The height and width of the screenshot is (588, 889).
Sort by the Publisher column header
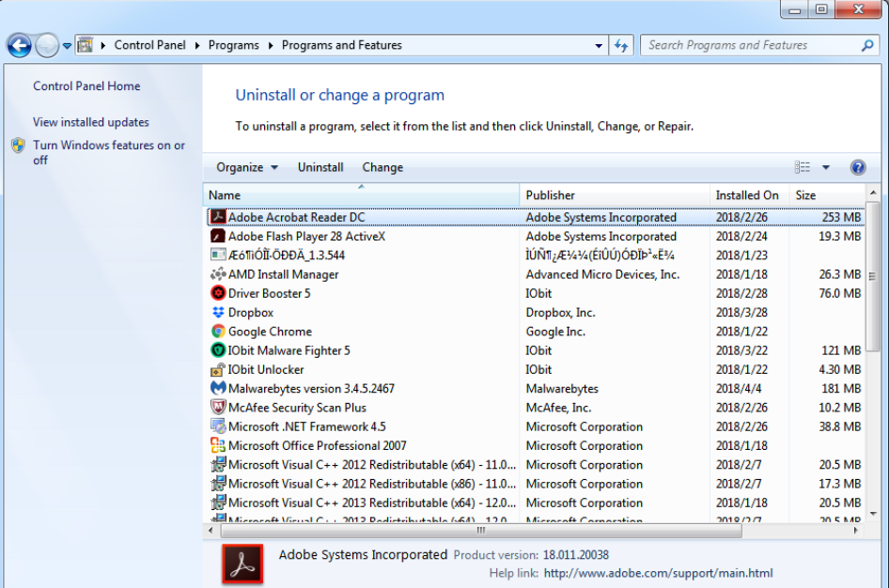point(615,194)
